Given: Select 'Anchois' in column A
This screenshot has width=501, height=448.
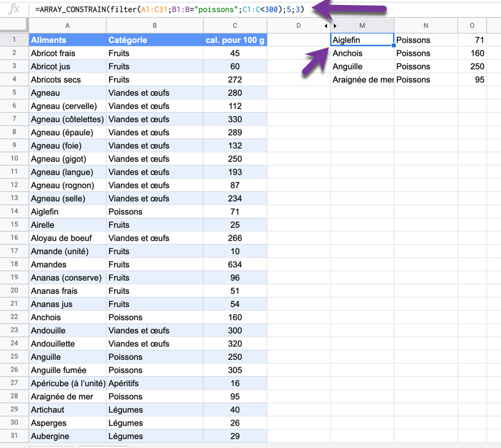Looking at the screenshot, I should [68, 317].
